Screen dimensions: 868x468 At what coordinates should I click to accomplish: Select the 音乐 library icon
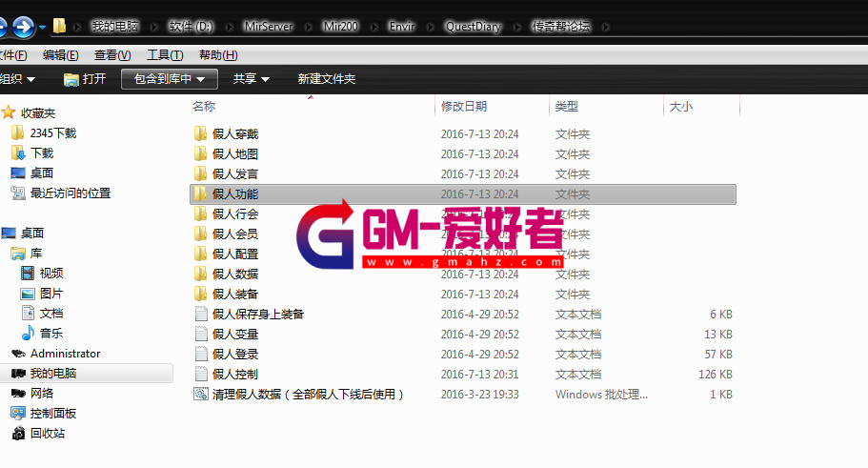point(29,334)
